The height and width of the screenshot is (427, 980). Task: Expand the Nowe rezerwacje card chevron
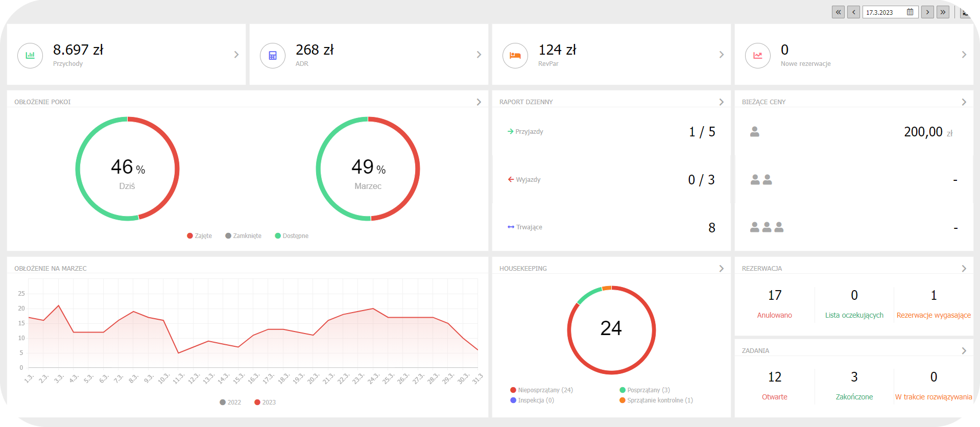click(964, 55)
